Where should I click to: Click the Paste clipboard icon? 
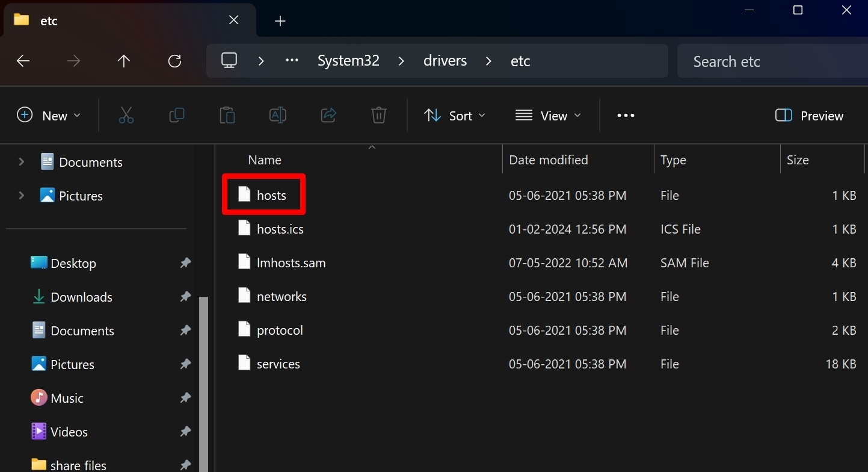(x=227, y=115)
